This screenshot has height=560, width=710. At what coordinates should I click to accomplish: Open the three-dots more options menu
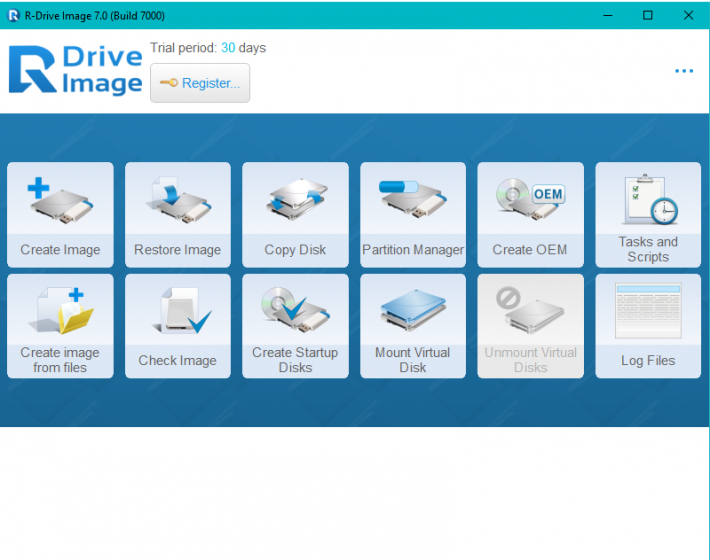(684, 71)
